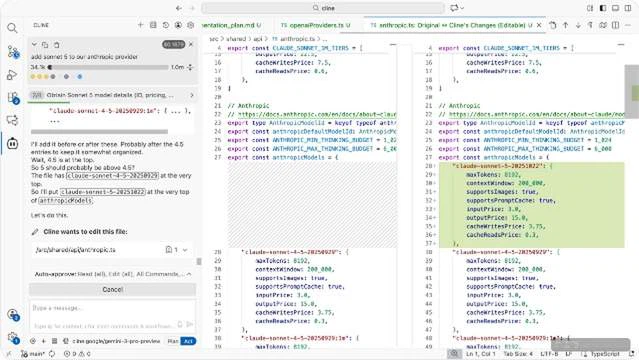Switch Cline to Act mode
Screen dimensions: 639x360
click(x=188, y=341)
